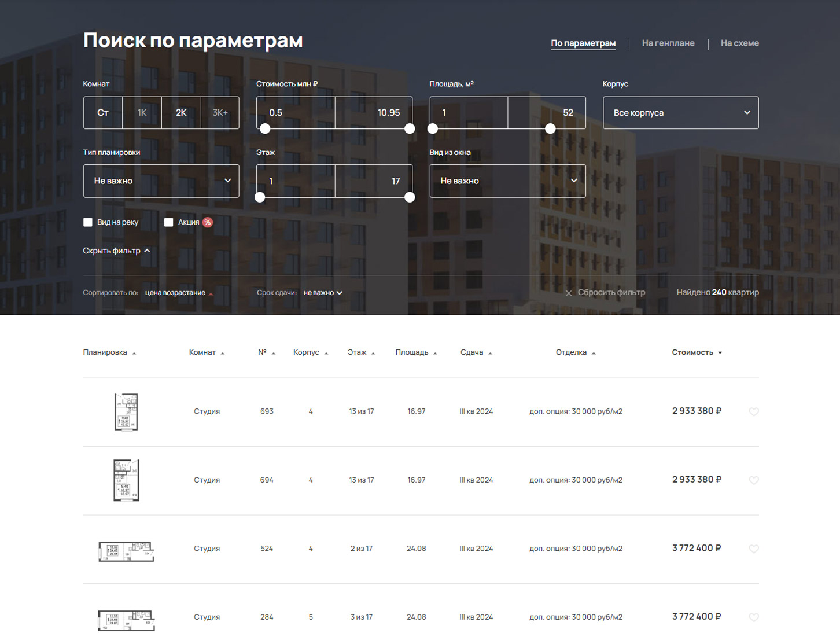Click apartment number 694 cell
Image resolution: width=840 pixels, height=633 pixels.
point(267,480)
